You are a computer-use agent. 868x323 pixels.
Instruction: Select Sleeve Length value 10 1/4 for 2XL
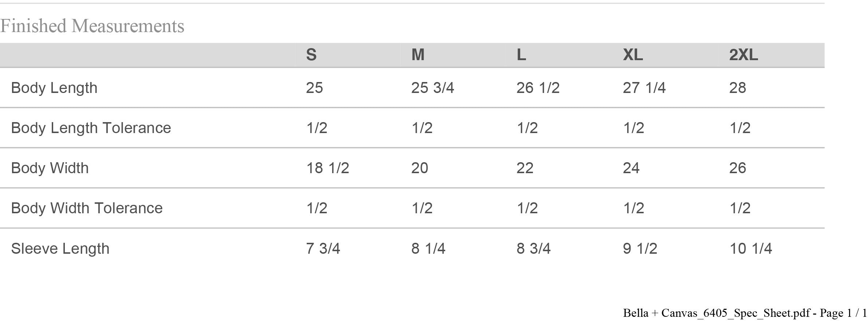coord(751,249)
